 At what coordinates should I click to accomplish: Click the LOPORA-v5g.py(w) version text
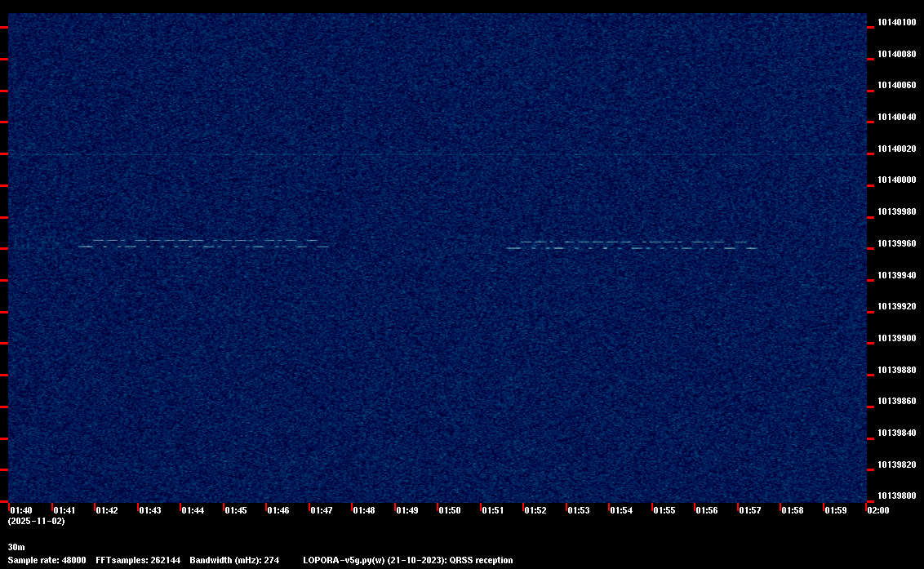click(344, 560)
